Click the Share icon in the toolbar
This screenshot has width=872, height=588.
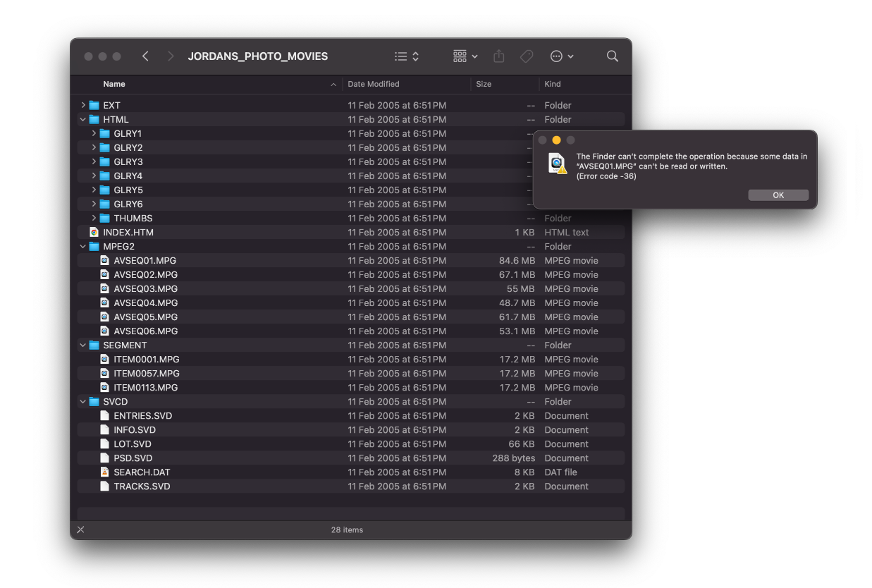tap(498, 56)
